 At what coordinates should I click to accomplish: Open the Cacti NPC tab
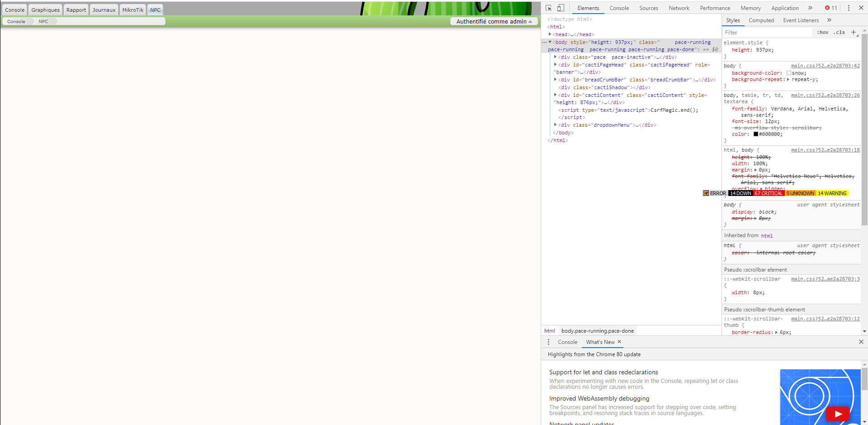[155, 10]
